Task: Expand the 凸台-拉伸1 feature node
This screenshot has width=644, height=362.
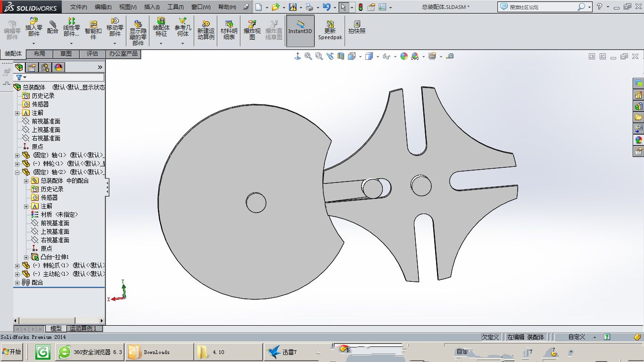Action: point(26,257)
